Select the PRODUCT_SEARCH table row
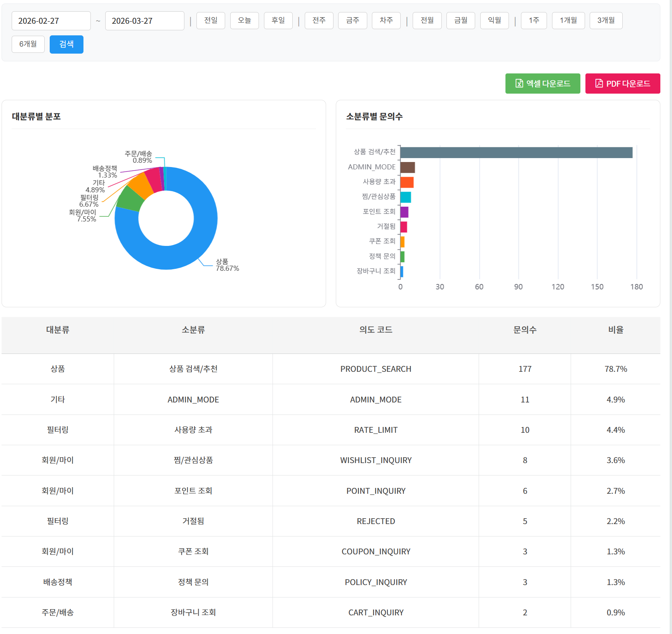 pos(375,369)
